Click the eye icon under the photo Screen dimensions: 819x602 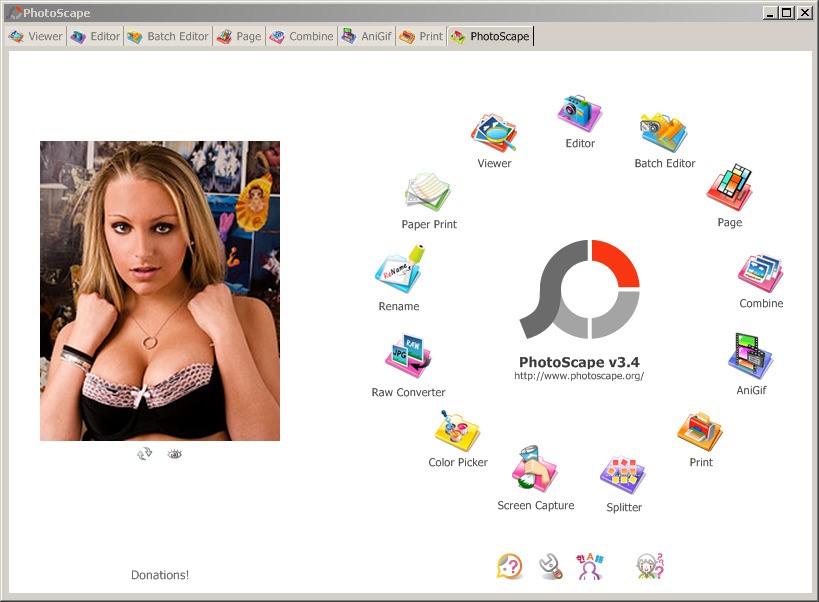tap(174, 454)
